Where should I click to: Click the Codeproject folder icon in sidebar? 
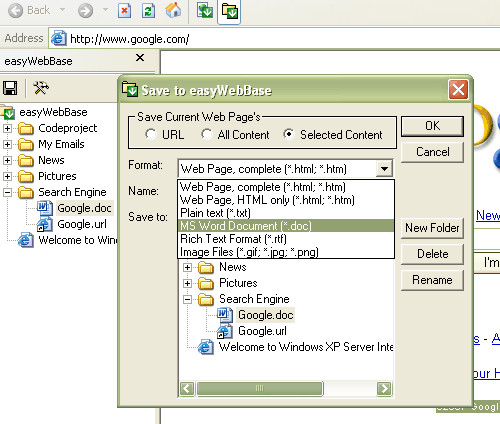26,128
